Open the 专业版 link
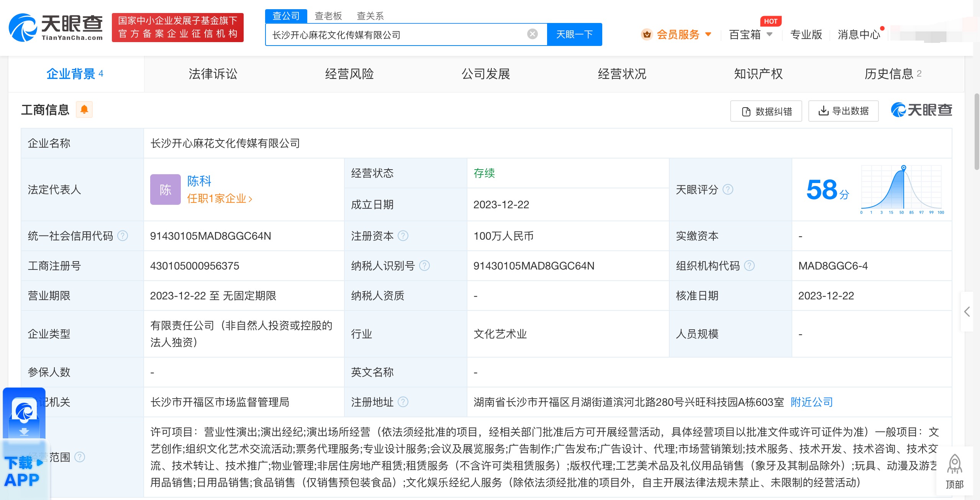The image size is (980, 500). (806, 34)
